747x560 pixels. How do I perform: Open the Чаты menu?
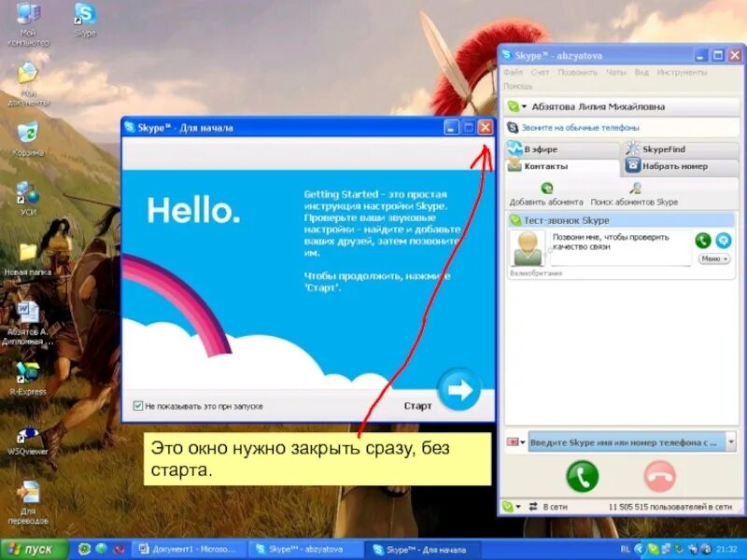coord(615,73)
